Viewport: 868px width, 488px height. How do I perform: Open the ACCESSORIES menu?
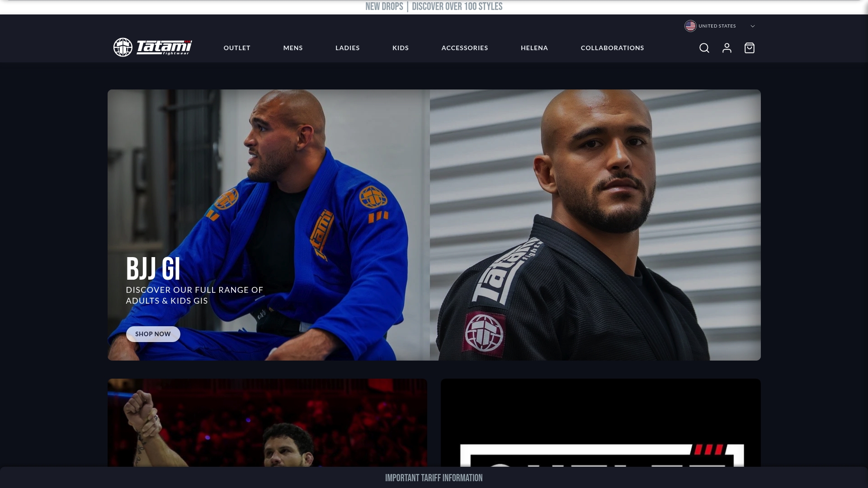[x=464, y=48]
